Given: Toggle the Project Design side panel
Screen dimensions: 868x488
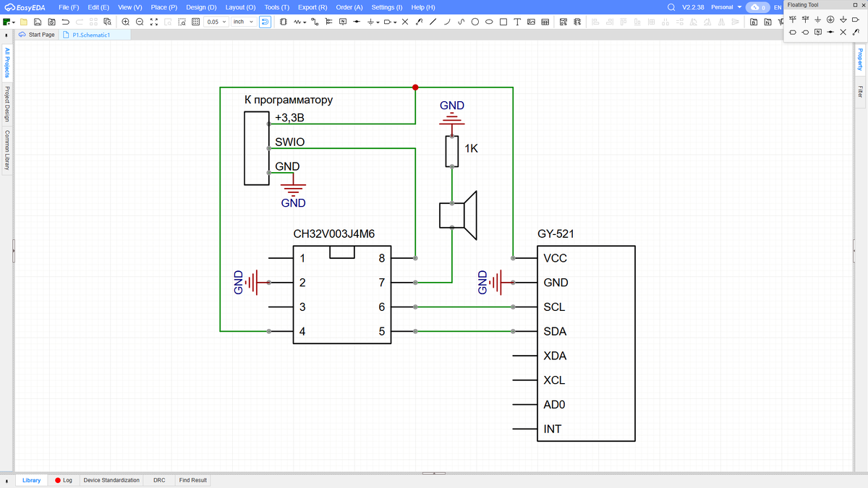Looking at the screenshot, I should pyautogui.click(x=7, y=104).
